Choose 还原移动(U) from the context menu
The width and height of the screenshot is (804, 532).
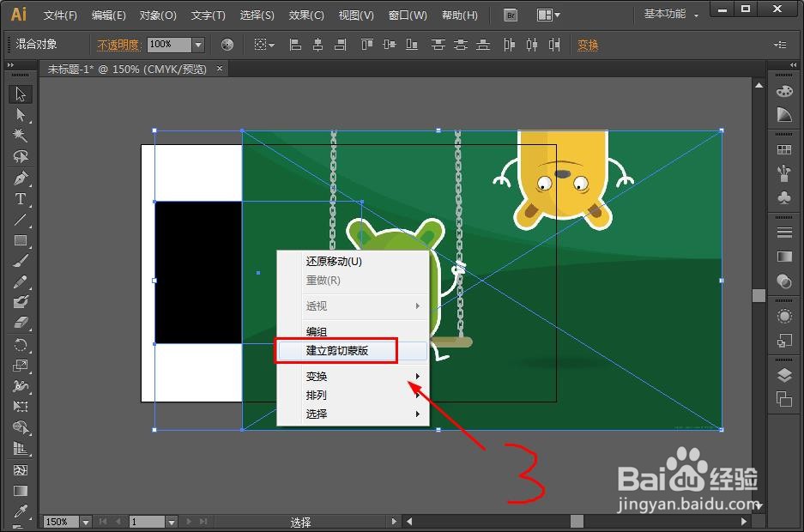pyautogui.click(x=353, y=262)
